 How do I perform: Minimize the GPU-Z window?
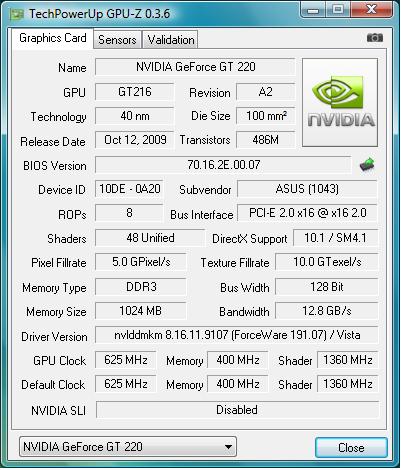(x=313, y=9)
